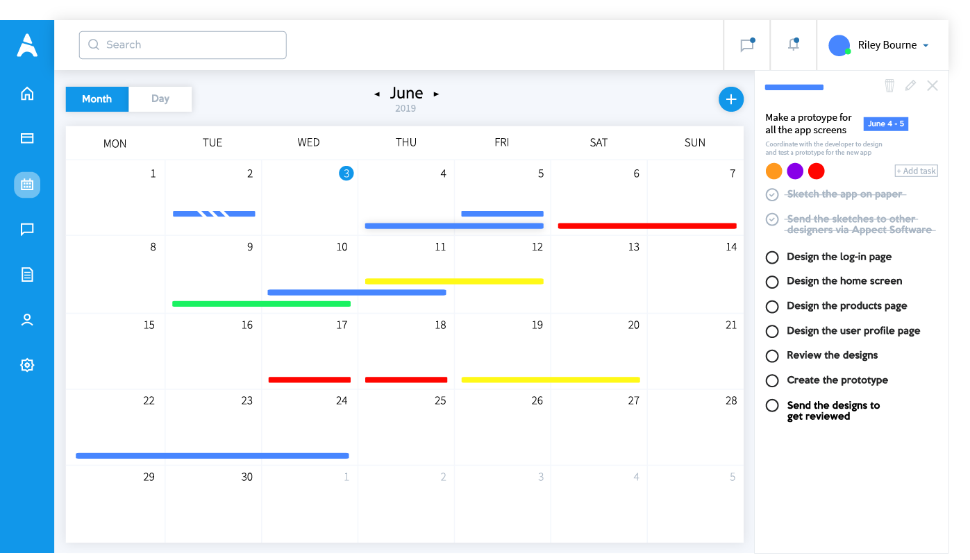The height and width of the screenshot is (560, 970).
Task: Go to the next month arrow
Action: click(436, 94)
